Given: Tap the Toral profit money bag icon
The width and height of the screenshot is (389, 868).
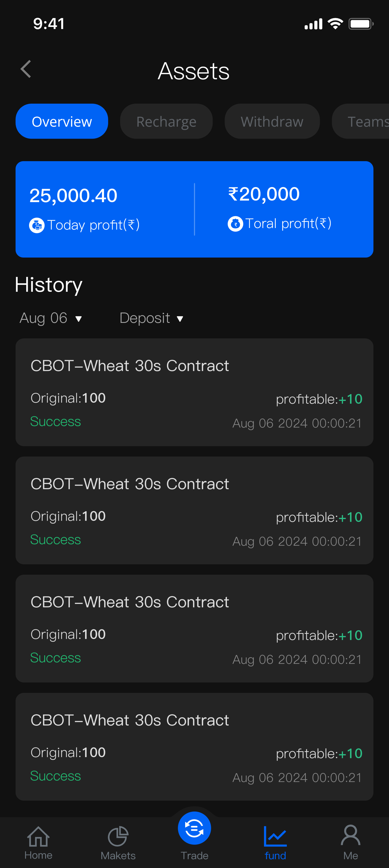Looking at the screenshot, I should 235,224.
